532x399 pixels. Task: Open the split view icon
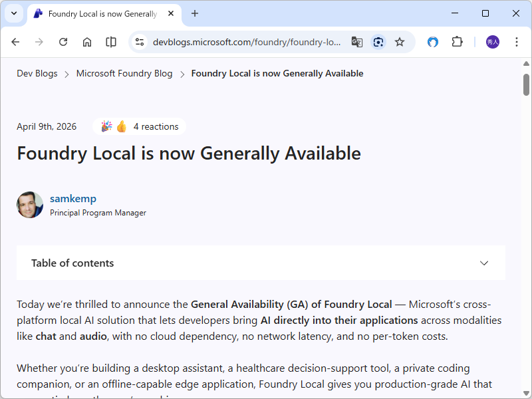pos(111,42)
